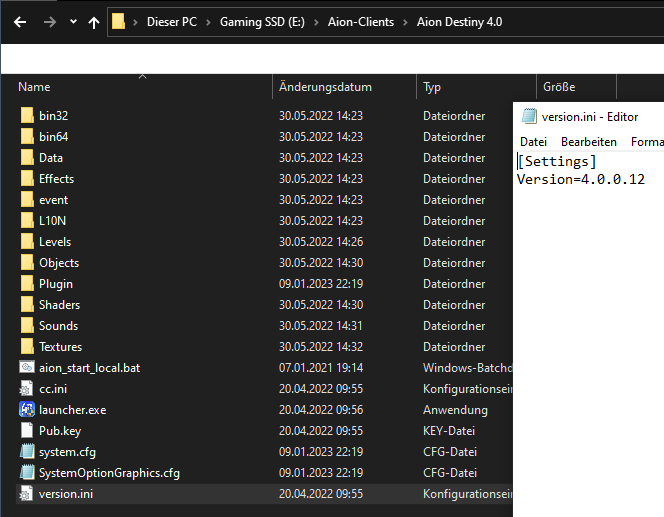
Task: Sort by Typ column header
Action: tap(432, 87)
